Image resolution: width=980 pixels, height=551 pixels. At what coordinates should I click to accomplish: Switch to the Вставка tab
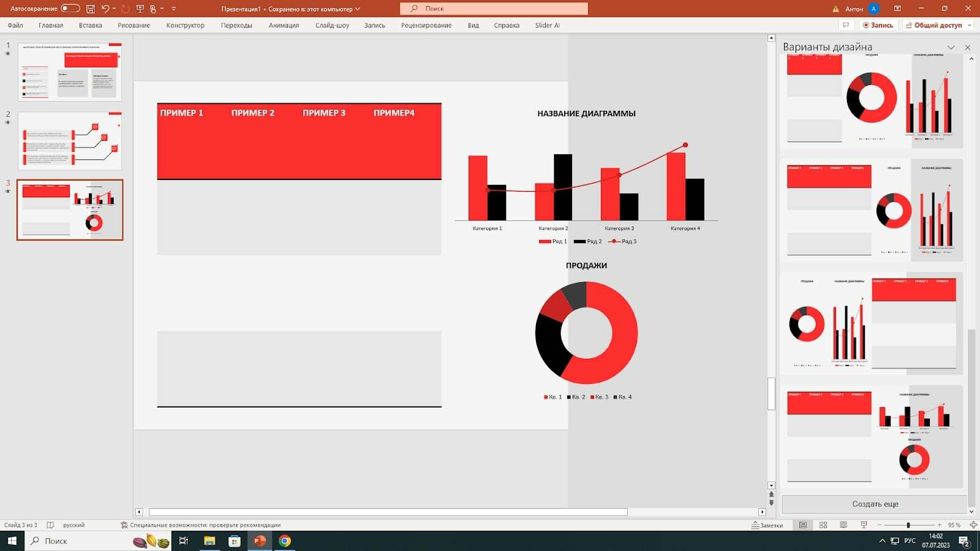tap(91, 25)
